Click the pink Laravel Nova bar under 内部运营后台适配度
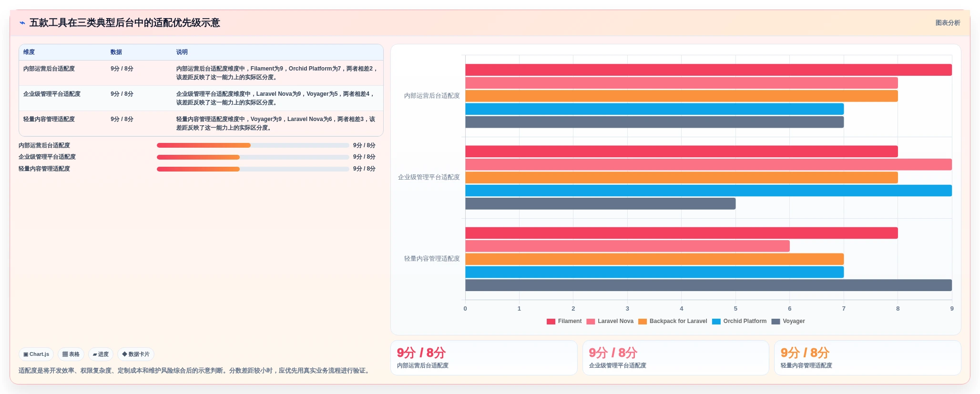Image resolution: width=980 pixels, height=394 pixels. (x=682, y=83)
